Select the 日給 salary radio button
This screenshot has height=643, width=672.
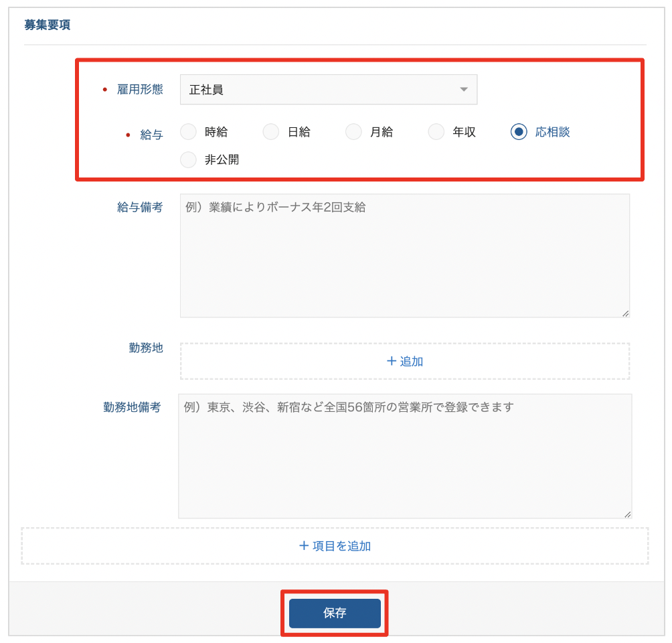pyautogui.click(x=271, y=132)
